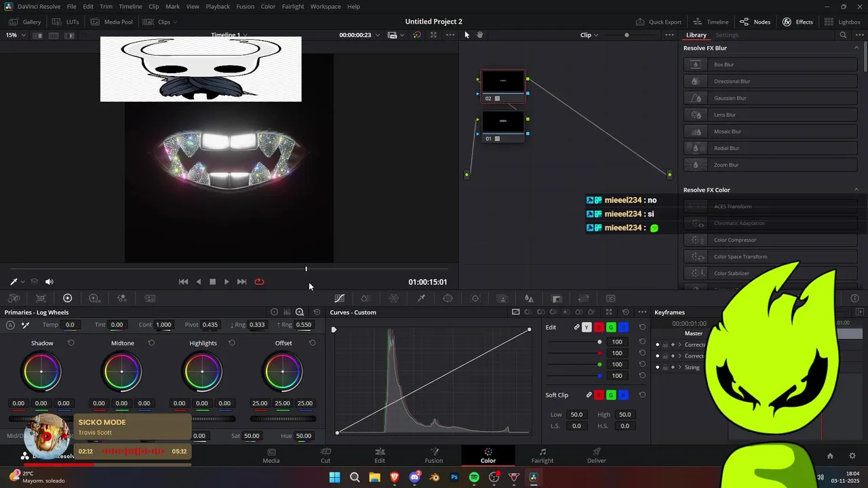868x488 pixels.
Task: Select the Primaries color wheels palette icon
Action: [x=67, y=298]
